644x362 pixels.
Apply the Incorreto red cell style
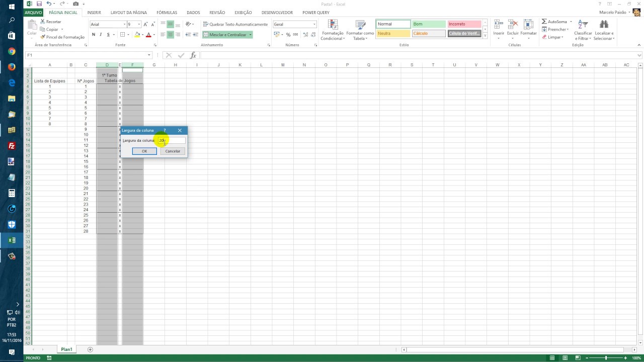[x=464, y=24]
